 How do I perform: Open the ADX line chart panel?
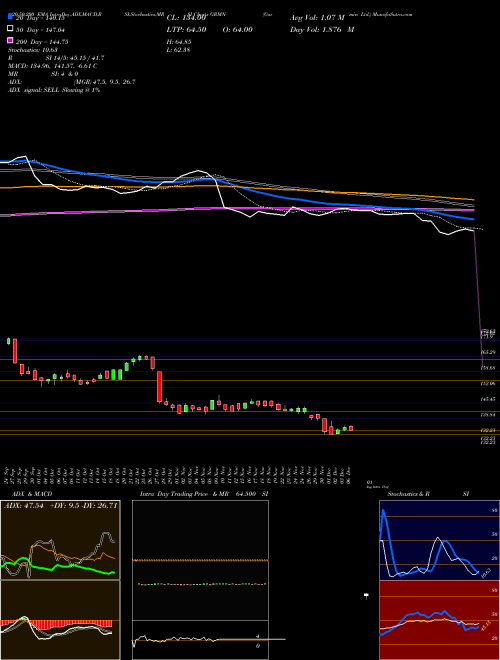point(60,540)
